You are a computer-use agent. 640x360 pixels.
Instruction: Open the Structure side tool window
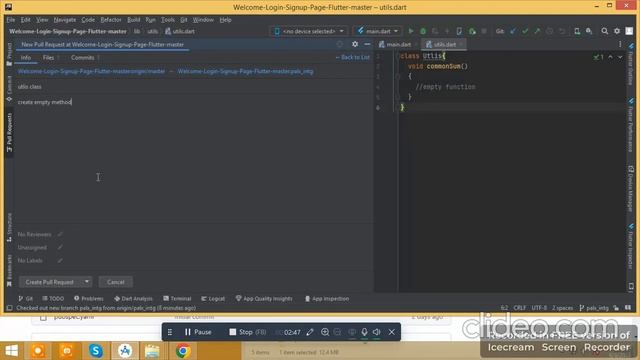pos(9,227)
